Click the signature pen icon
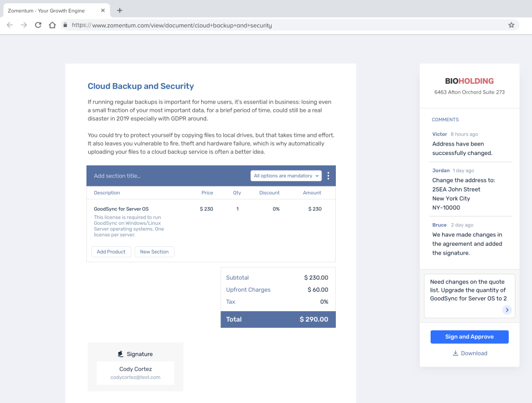Screen dimensions: 532x403 [121, 354]
